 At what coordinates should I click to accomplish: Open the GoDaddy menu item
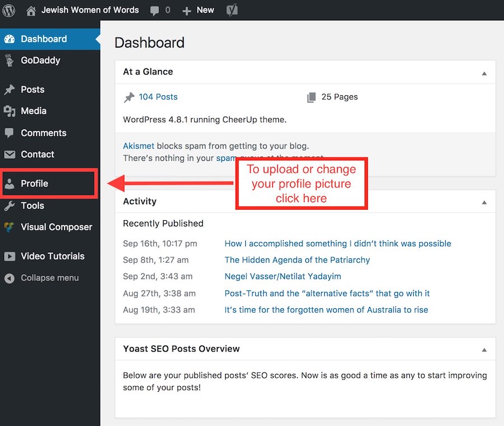coord(50,61)
